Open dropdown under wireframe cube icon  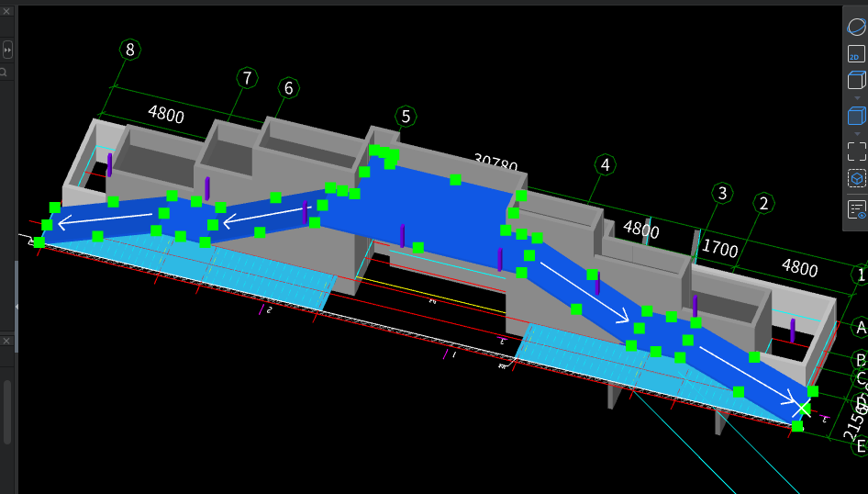857,97
